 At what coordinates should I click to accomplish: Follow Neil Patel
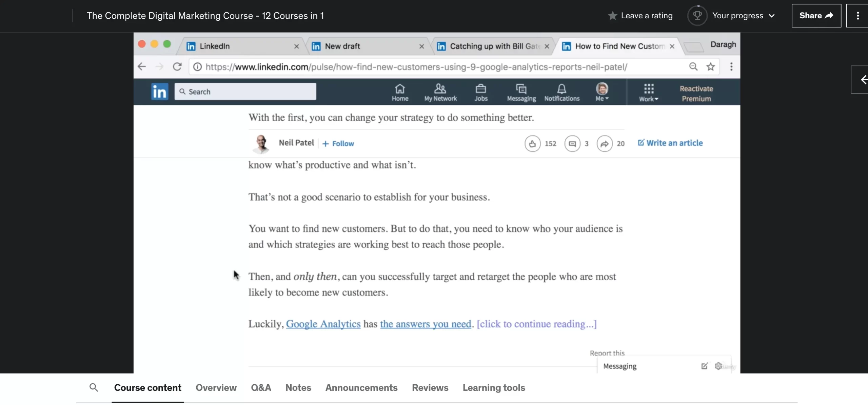(338, 144)
